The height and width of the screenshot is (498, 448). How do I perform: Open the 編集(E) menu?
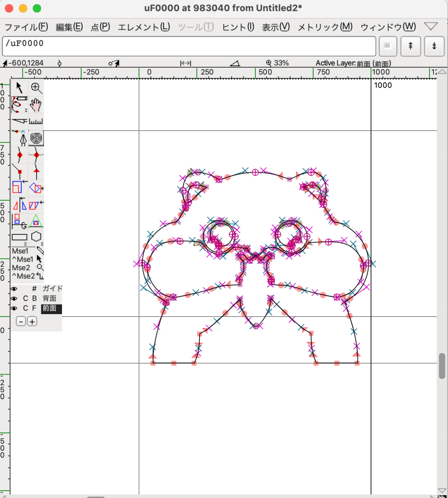click(69, 27)
